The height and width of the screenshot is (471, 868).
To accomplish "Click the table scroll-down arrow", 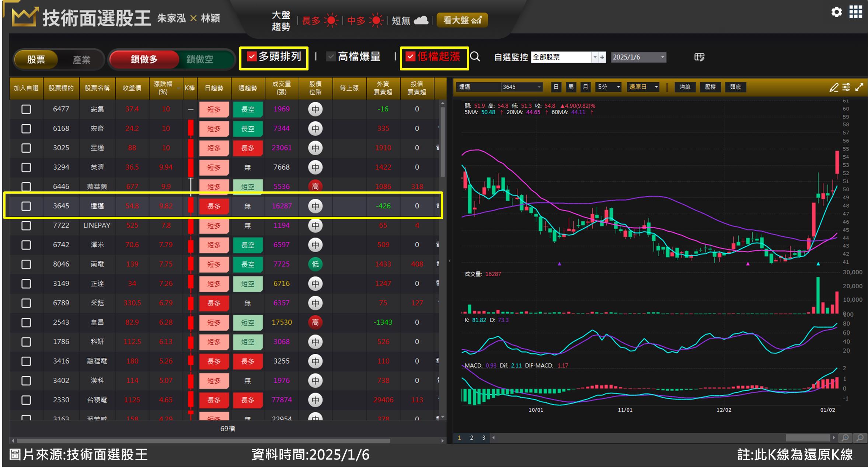I will click(x=443, y=417).
